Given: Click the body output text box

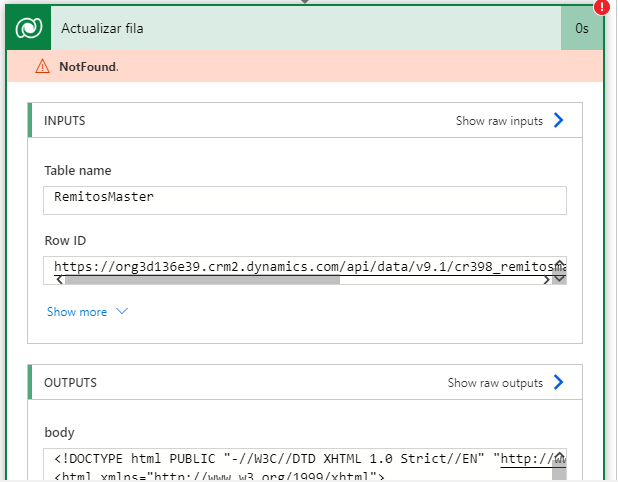Looking at the screenshot, I should point(305,464).
